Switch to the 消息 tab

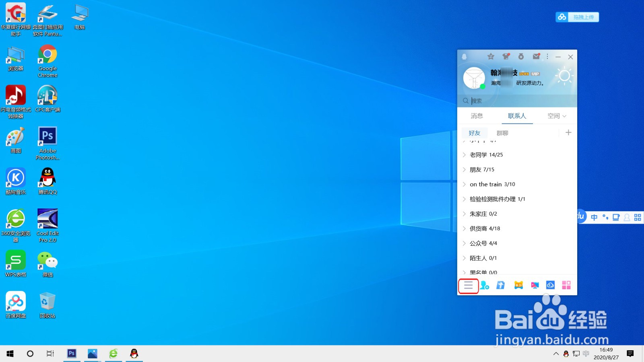[x=477, y=116]
